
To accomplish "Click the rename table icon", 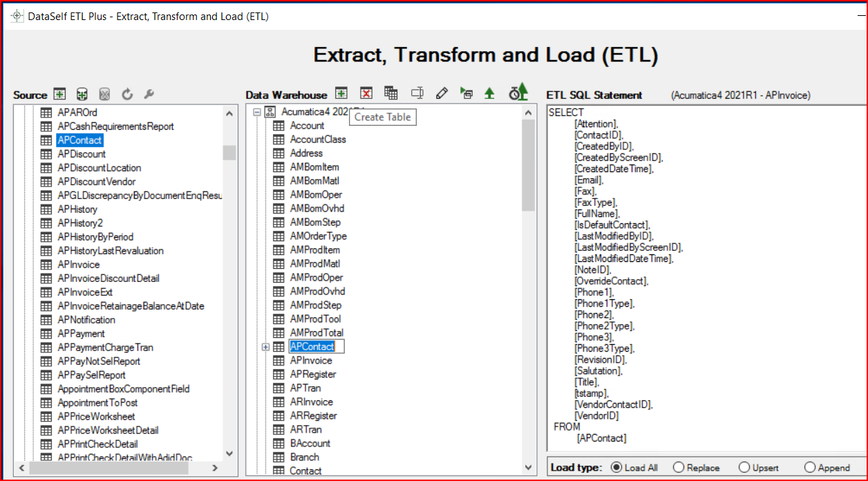I will (x=417, y=92).
